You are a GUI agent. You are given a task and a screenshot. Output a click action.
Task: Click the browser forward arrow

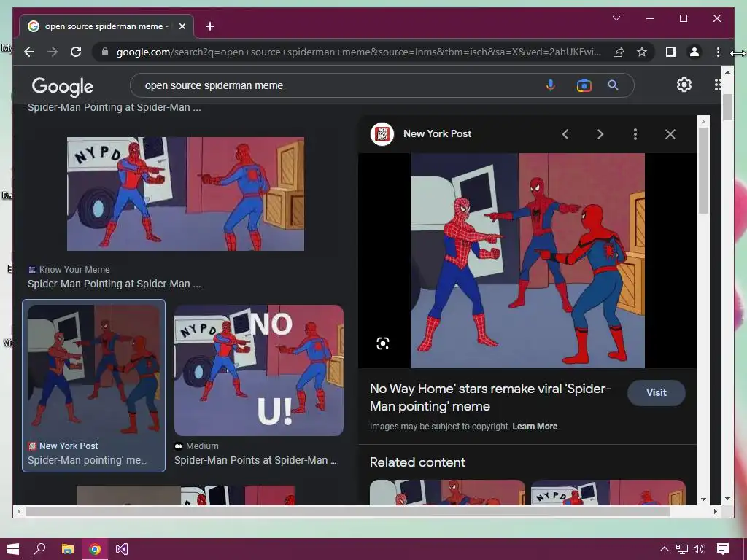click(x=53, y=52)
